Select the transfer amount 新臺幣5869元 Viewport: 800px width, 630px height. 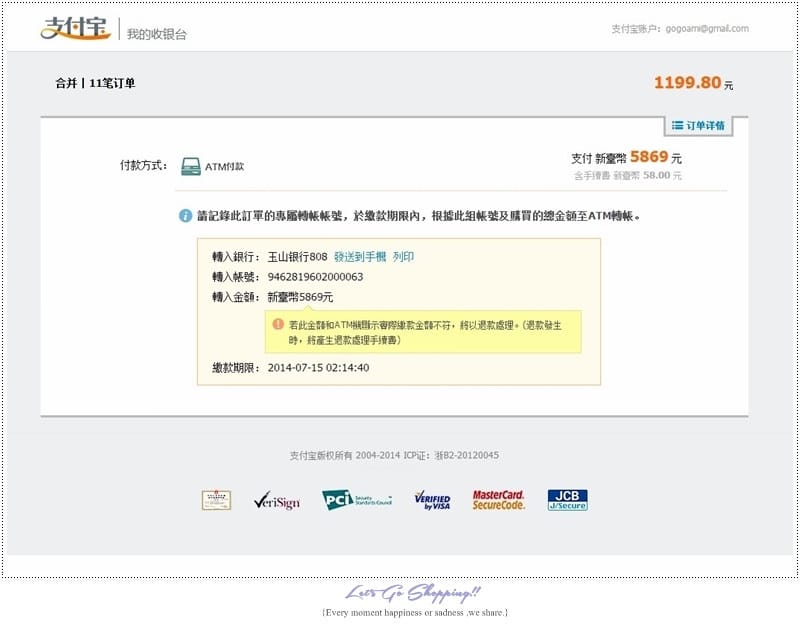pos(300,297)
